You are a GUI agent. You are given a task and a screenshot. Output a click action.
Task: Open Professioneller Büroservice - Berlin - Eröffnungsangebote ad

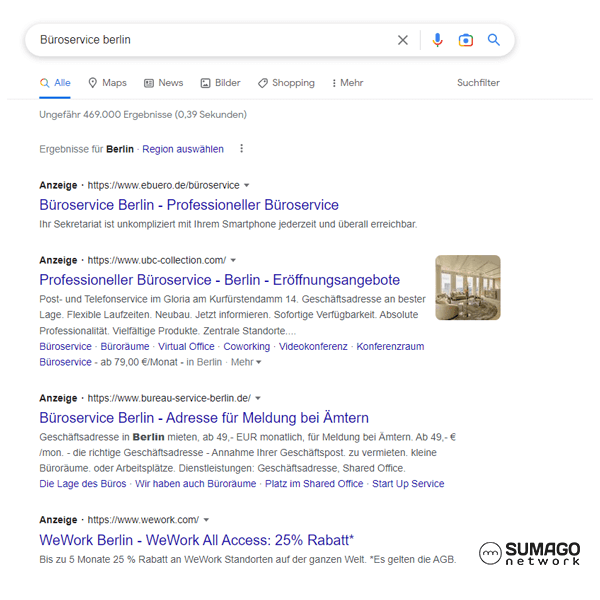click(x=220, y=280)
